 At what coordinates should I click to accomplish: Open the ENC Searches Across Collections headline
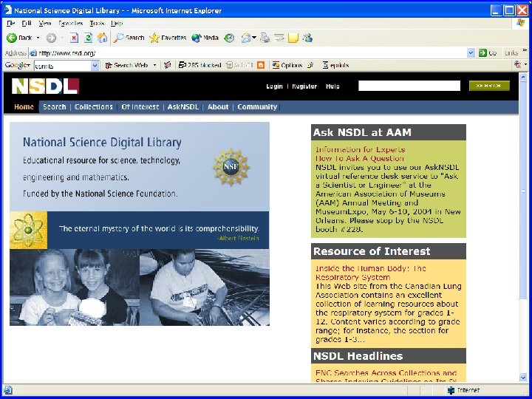click(386, 377)
